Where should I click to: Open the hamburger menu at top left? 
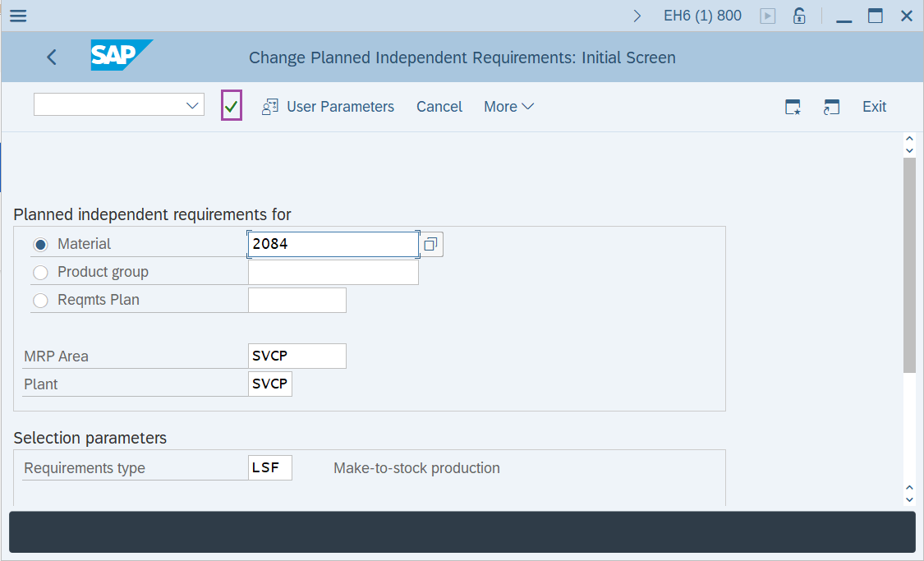pyautogui.click(x=17, y=16)
